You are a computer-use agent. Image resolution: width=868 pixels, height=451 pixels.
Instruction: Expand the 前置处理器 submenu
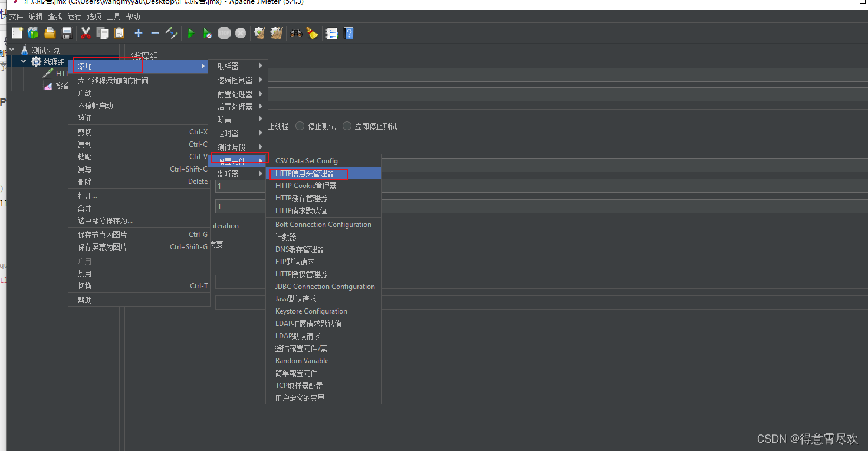238,94
